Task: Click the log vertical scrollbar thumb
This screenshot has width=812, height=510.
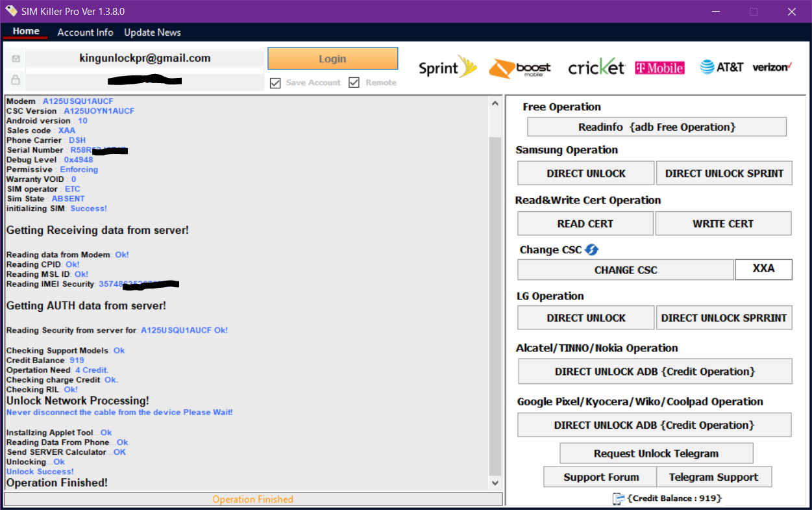Action: pyautogui.click(x=495, y=305)
